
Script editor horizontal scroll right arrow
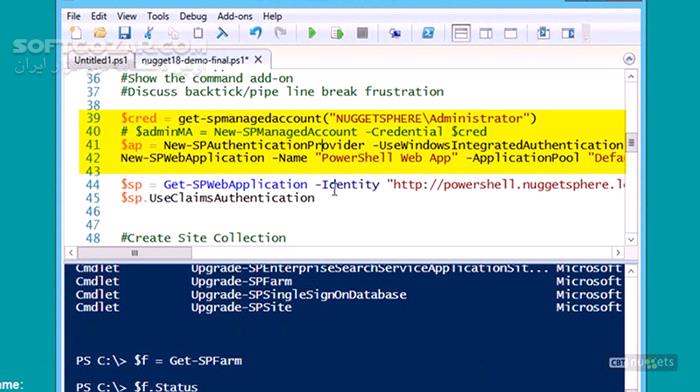tap(618, 253)
